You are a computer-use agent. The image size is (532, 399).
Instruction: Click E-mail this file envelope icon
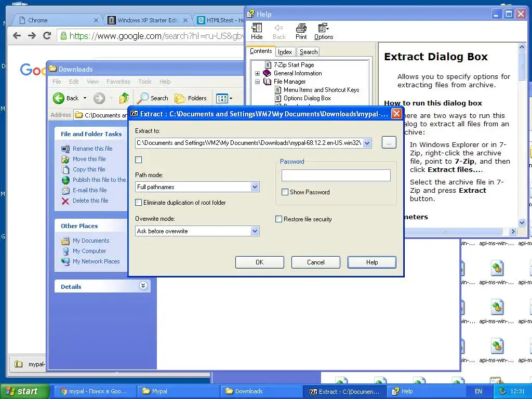(65, 191)
